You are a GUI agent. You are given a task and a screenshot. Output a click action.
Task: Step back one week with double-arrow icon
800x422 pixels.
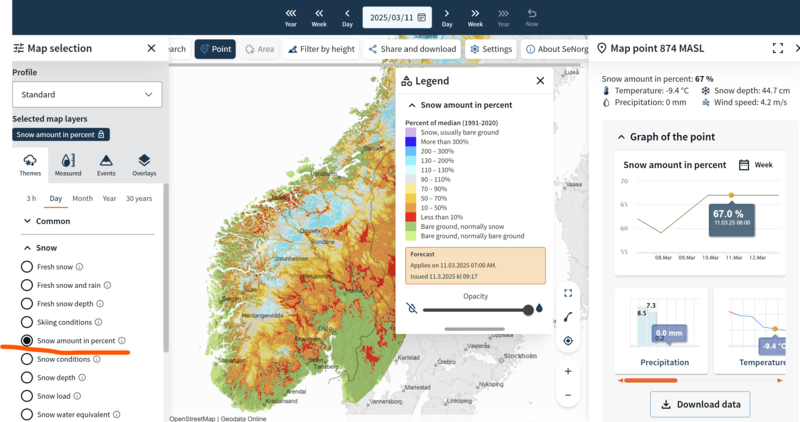tap(319, 17)
